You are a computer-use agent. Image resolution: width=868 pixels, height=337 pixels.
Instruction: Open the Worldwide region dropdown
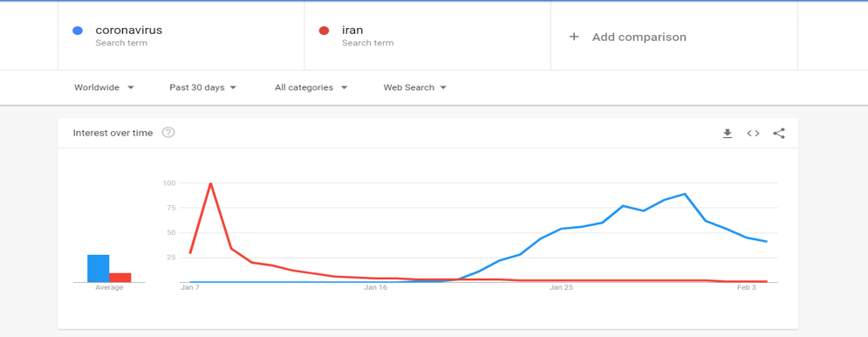click(x=104, y=87)
